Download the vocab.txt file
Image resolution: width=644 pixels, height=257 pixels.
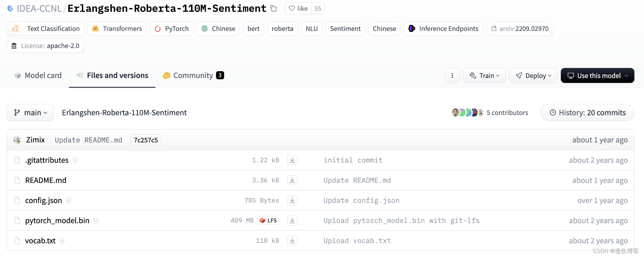(292, 241)
